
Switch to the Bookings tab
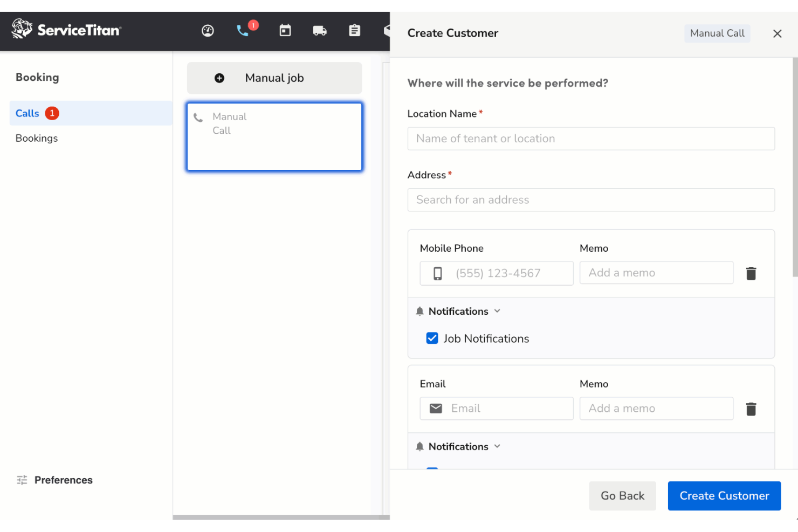(x=37, y=138)
